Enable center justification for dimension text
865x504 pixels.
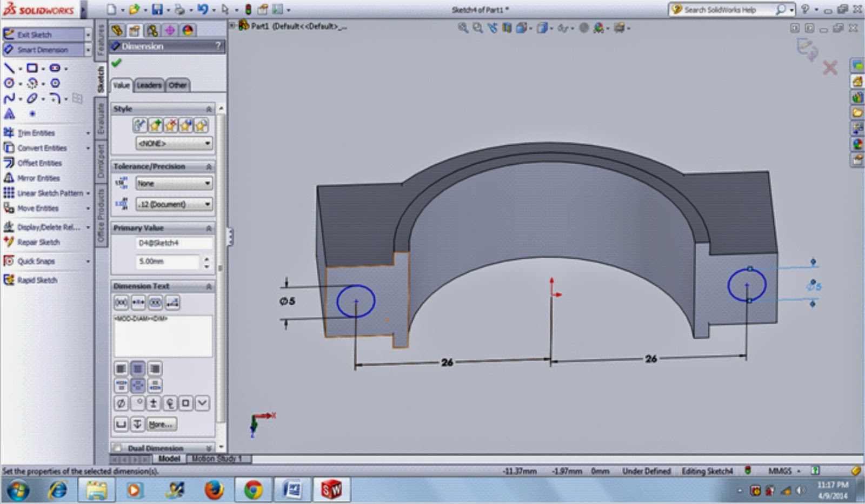coord(138,368)
